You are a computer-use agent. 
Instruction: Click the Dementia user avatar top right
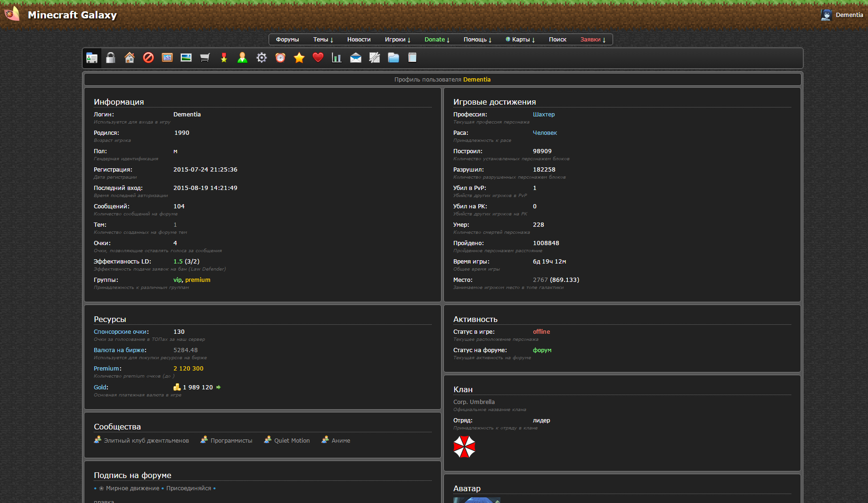[826, 15]
